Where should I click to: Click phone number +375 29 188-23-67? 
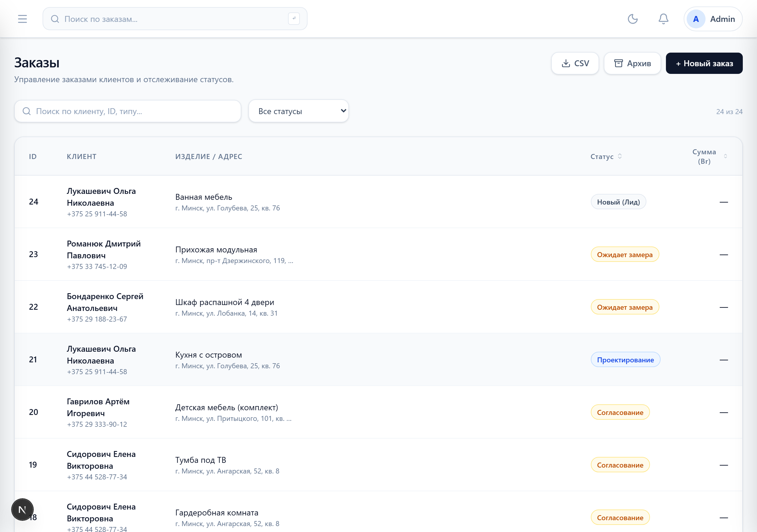pyautogui.click(x=97, y=319)
